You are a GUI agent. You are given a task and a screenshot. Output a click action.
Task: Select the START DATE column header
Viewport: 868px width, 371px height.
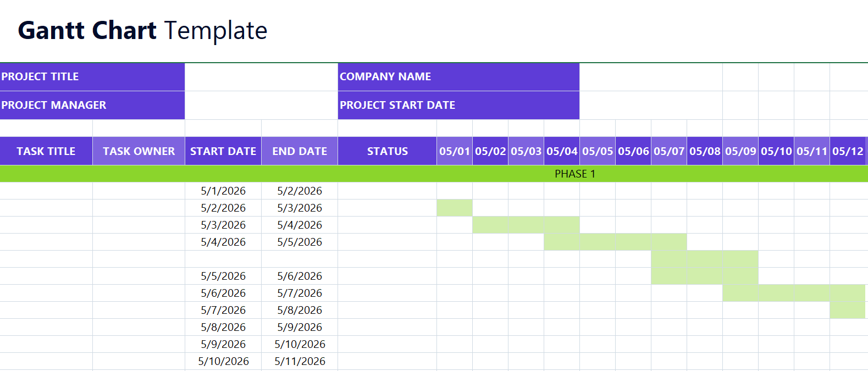223,151
